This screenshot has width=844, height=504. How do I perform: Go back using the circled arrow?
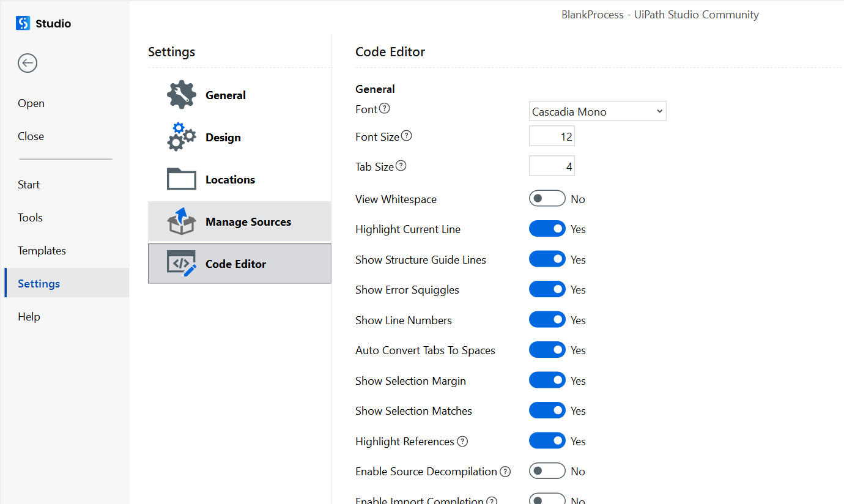[x=28, y=63]
